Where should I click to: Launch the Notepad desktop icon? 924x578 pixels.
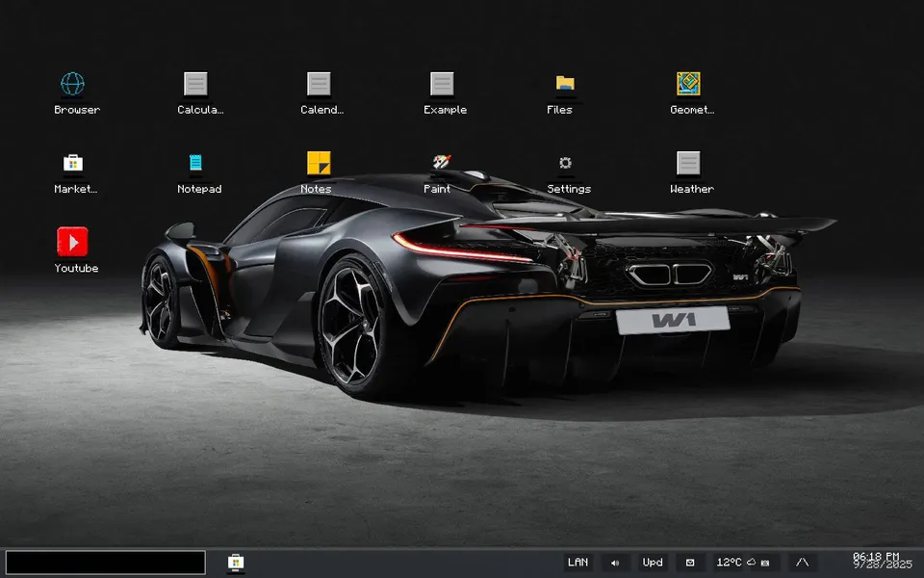point(195,163)
